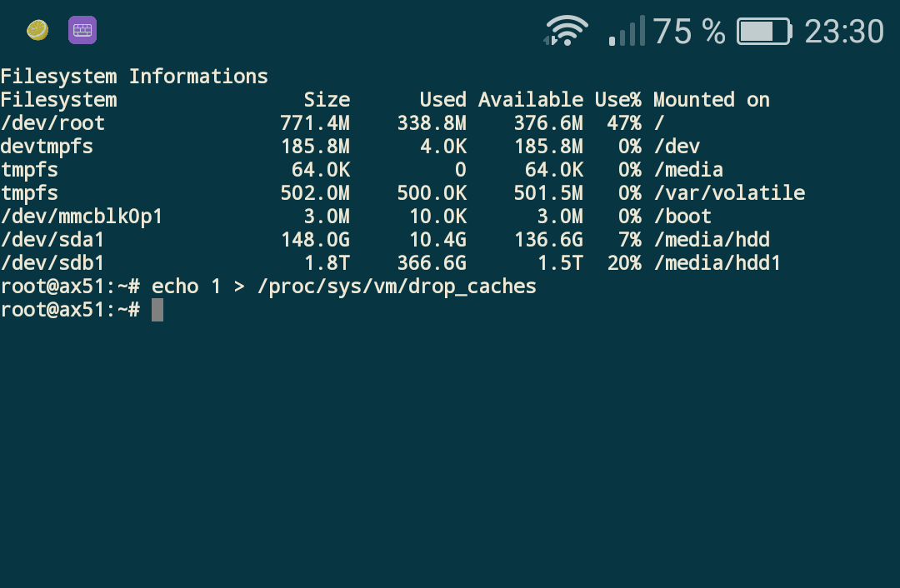Click the "Mounted on" column header
The width and height of the screenshot is (900, 588).
[711, 100]
